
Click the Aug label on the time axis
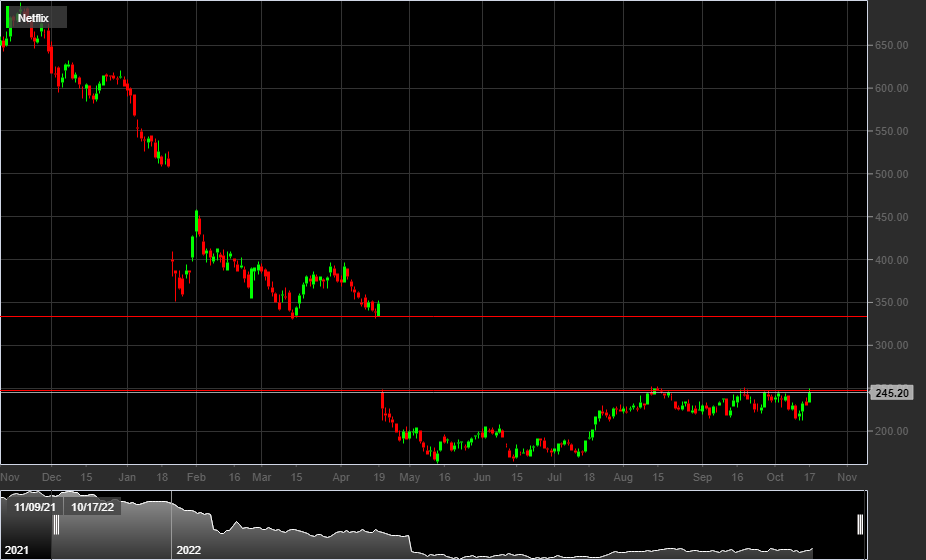[x=623, y=477]
